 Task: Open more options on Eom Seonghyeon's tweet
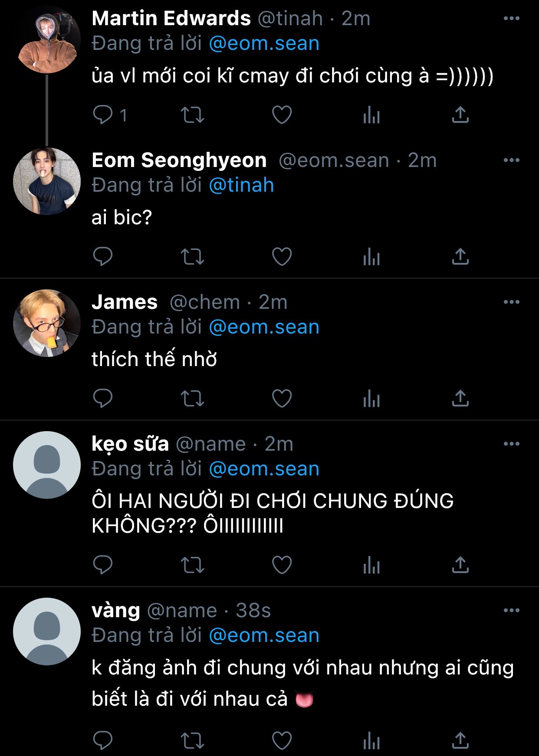tap(511, 160)
